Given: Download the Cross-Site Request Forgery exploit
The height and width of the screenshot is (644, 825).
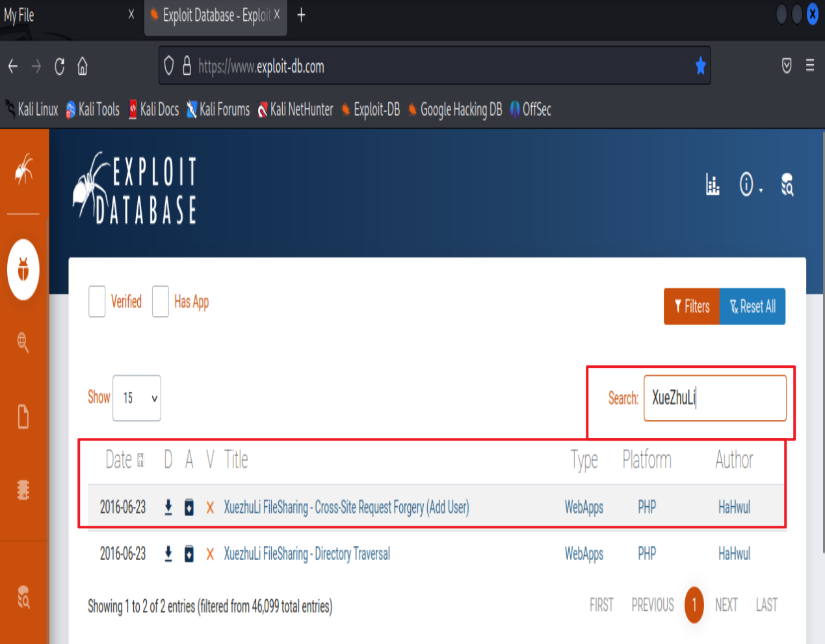Looking at the screenshot, I should tap(168, 507).
